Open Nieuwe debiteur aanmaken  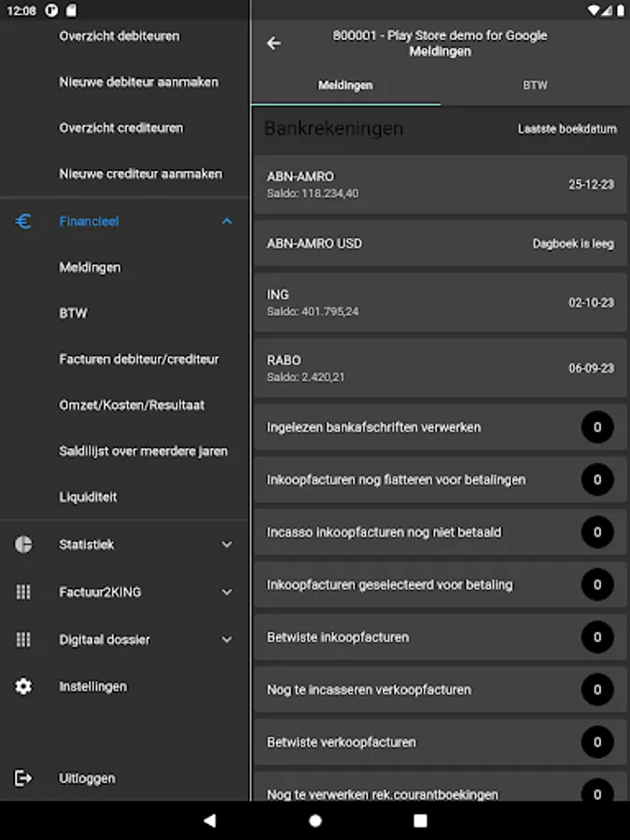(x=138, y=82)
